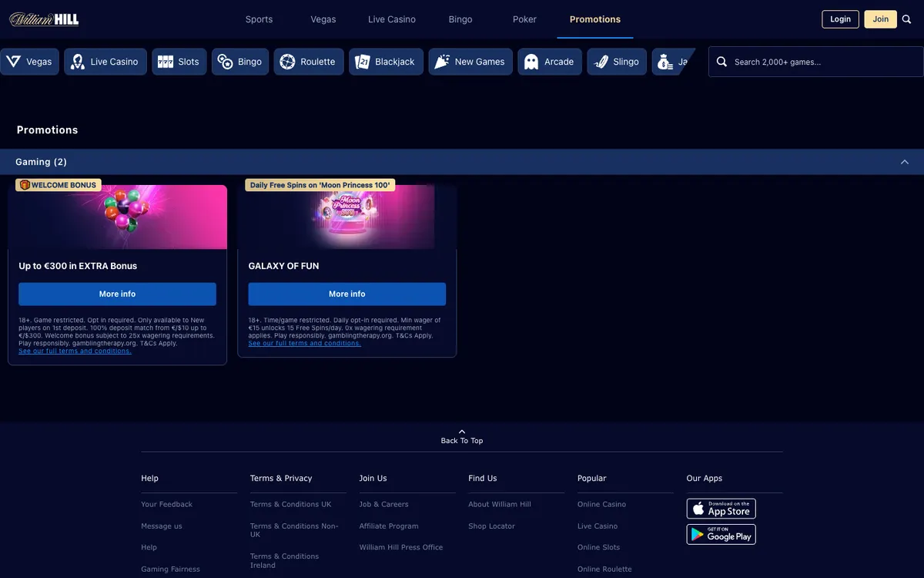The width and height of the screenshot is (924, 578).
Task: Open Terms & Conditions UK link
Action: pos(290,504)
